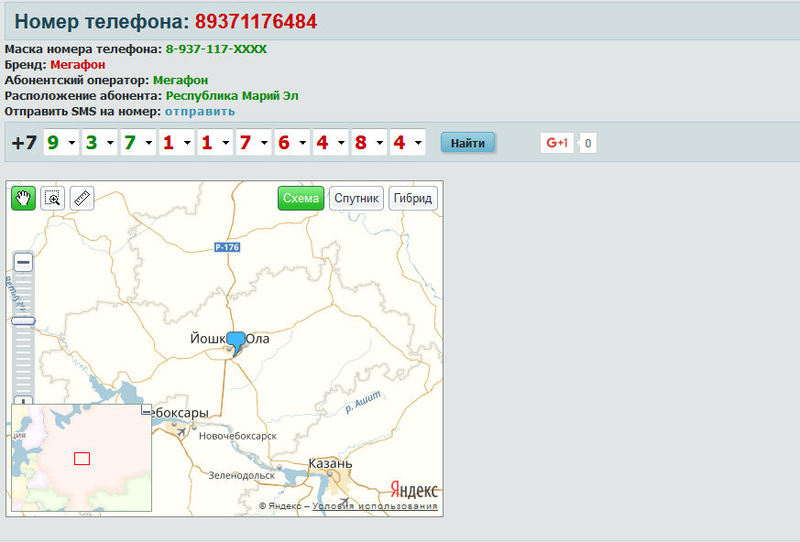Open the Условия использования link
This screenshot has height=542, width=800.
click(375, 506)
